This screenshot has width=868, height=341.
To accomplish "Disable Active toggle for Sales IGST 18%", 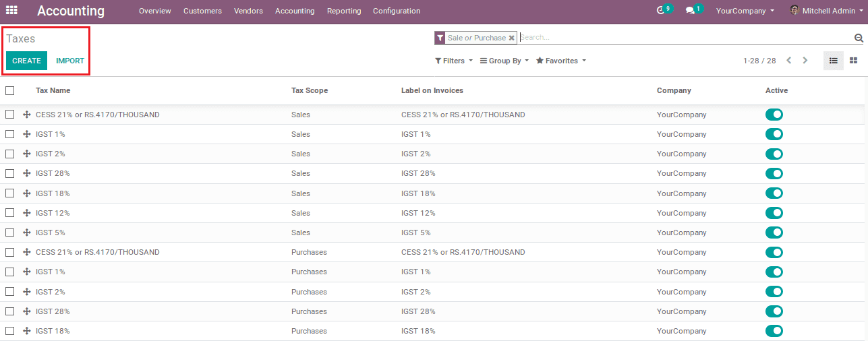I will coord(774,193).
